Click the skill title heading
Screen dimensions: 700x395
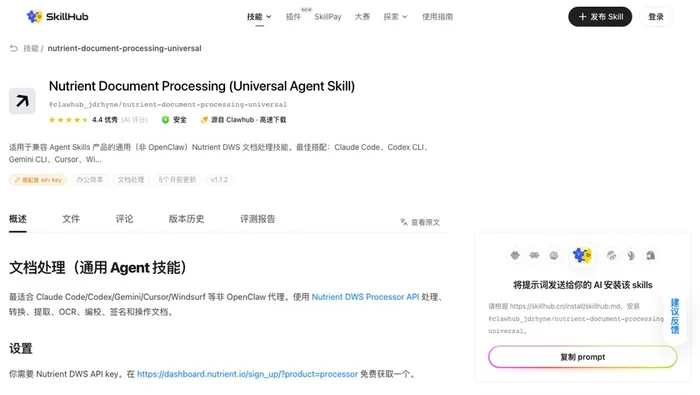(x=202, y=86)
